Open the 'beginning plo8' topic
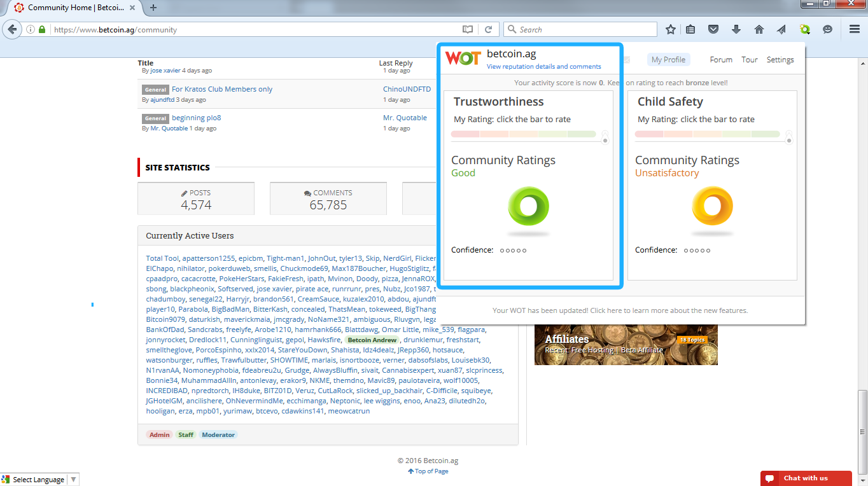Image resolution: width=868 pixels, height=486 pixels. (197, 118)
